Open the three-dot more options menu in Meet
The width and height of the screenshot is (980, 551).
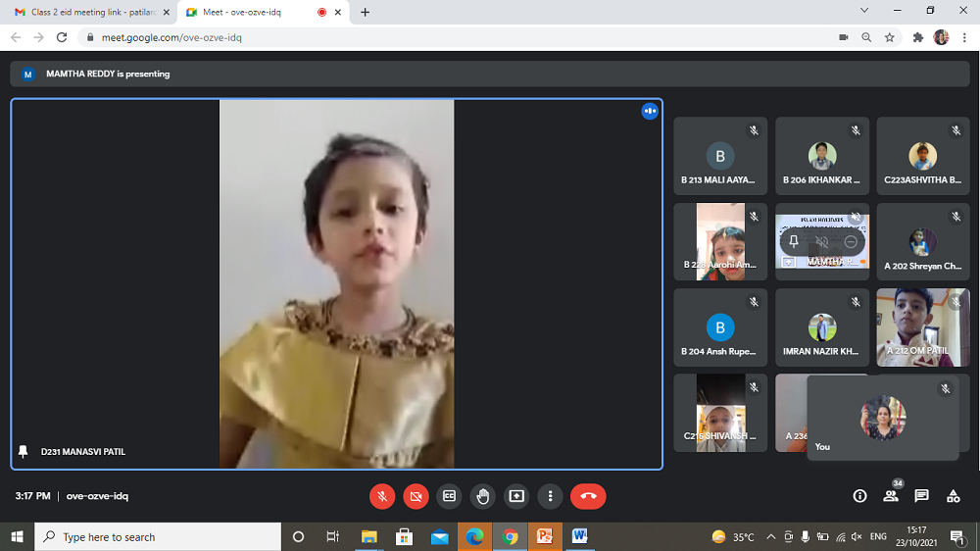[x=551, y=496]
